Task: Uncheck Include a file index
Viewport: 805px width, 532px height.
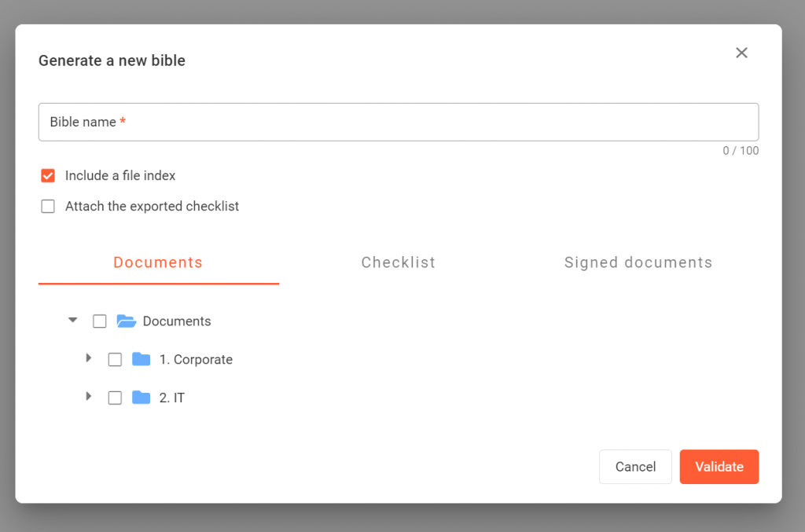Action: click(48, 175)
